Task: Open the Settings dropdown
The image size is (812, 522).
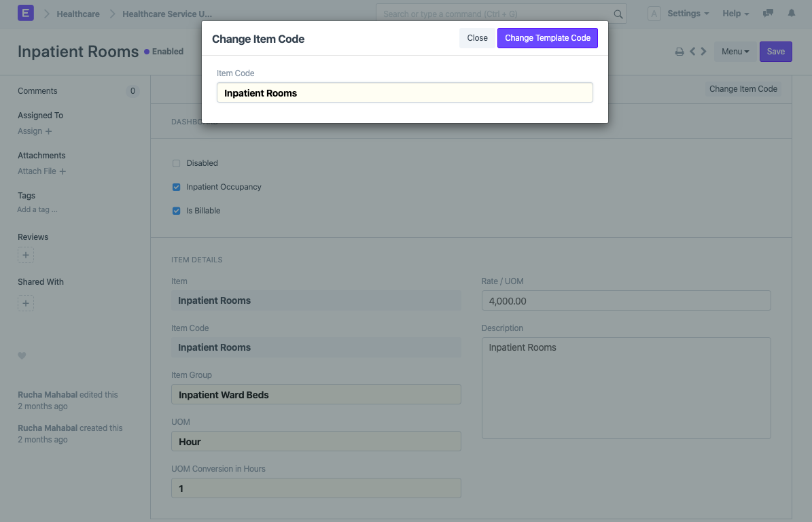Action: (688, 14)
